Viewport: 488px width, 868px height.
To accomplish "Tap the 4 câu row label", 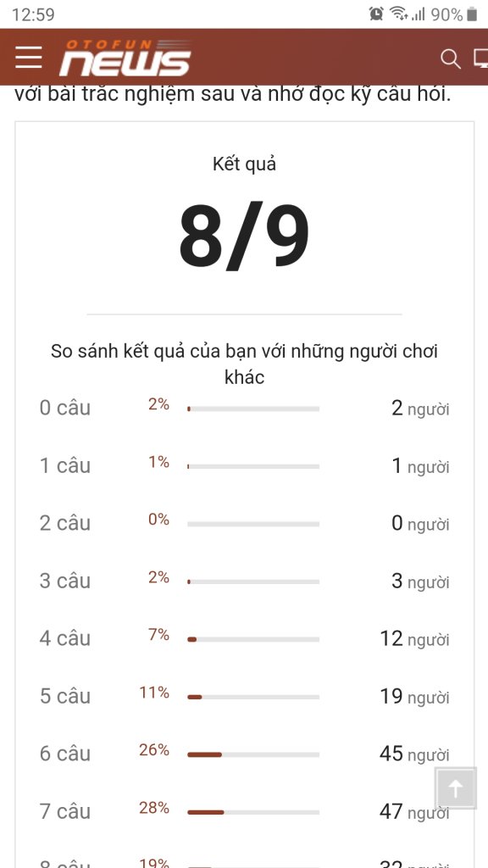I will [64, 638].
